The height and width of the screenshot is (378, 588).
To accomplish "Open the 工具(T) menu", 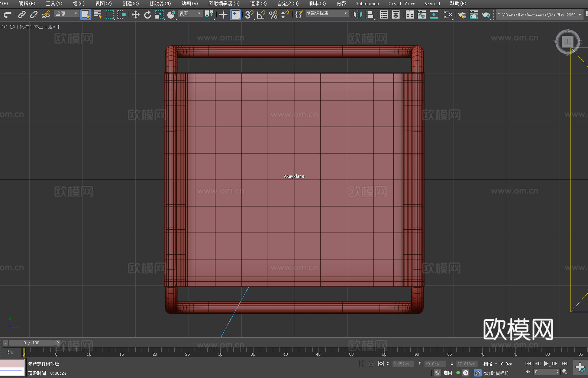I will tap(54, 3).
